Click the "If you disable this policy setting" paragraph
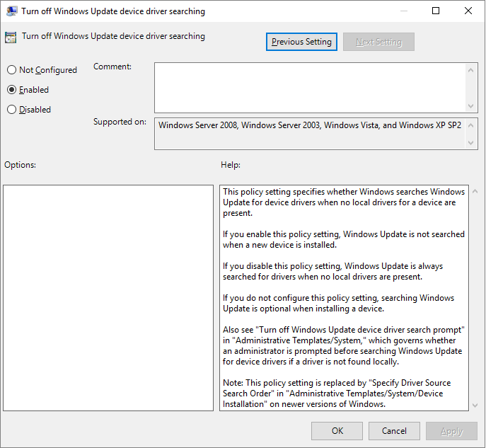Image resolution: width=486 pixels, height=448 pixels. point(332,271)
